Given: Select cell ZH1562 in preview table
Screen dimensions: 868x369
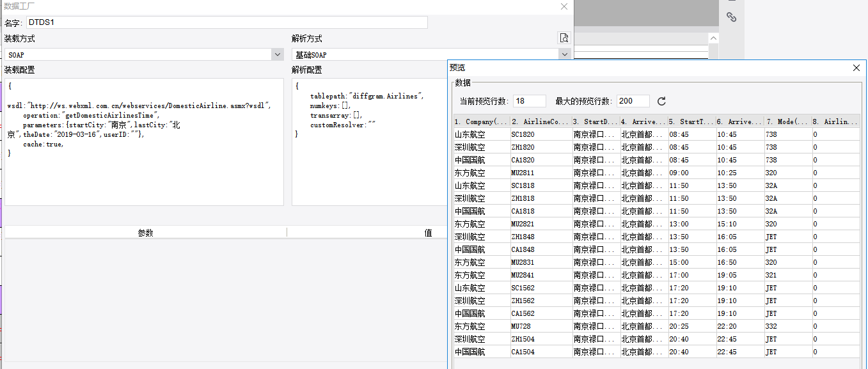Looking at the screenshot, I should (x=541, y=301).
